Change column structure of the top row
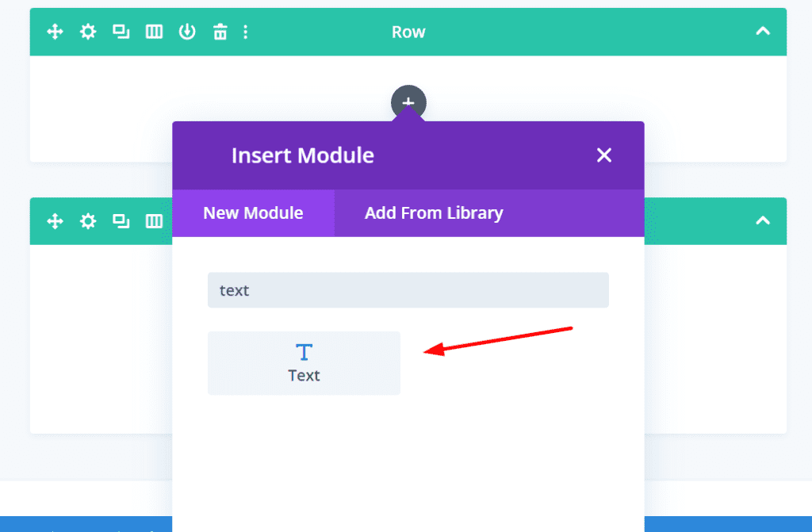 coord(155,33)
